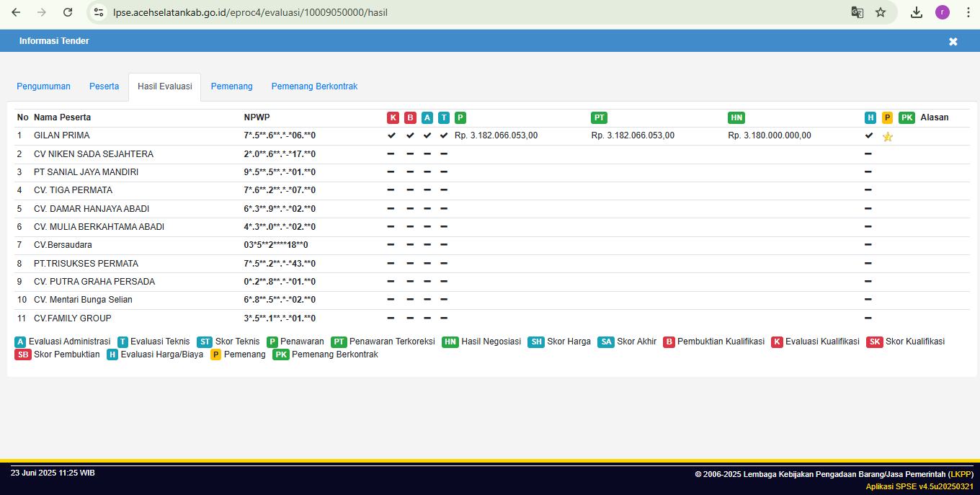Viewport: 980px width, 495px height.
Task: Click the CV NIKEN SADA SEJAHTERA row name
Action: coord(93,154)
